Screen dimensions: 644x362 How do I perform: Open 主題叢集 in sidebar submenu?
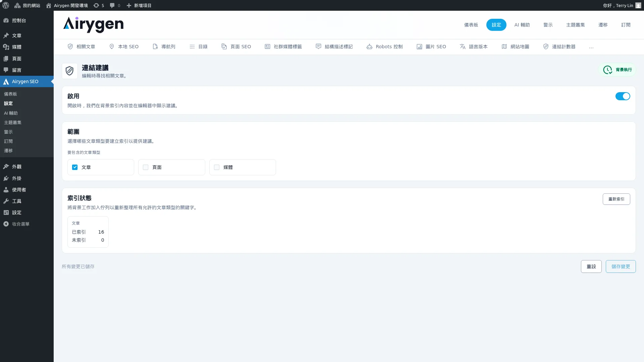13,123
